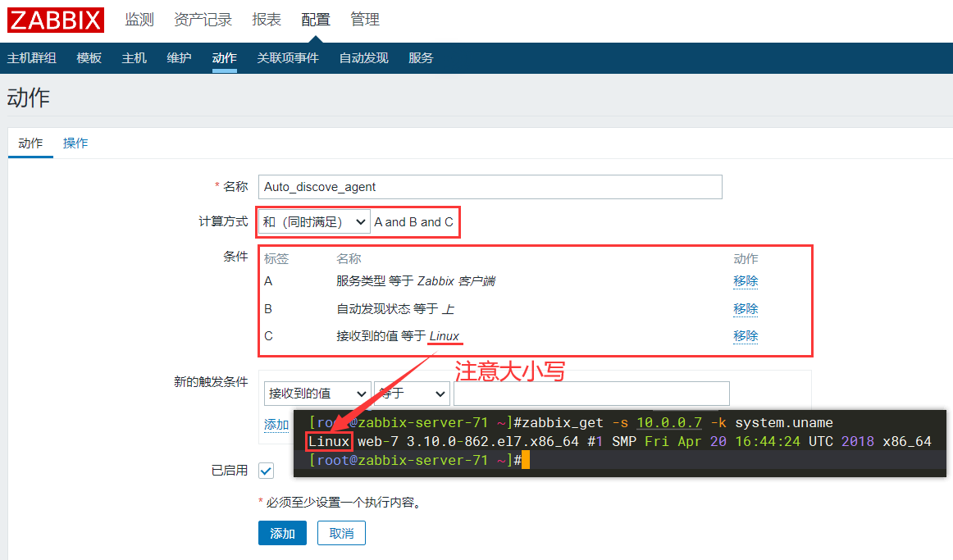
Task: Go to 主机 submenu
Action: click(x=134, y=57)
